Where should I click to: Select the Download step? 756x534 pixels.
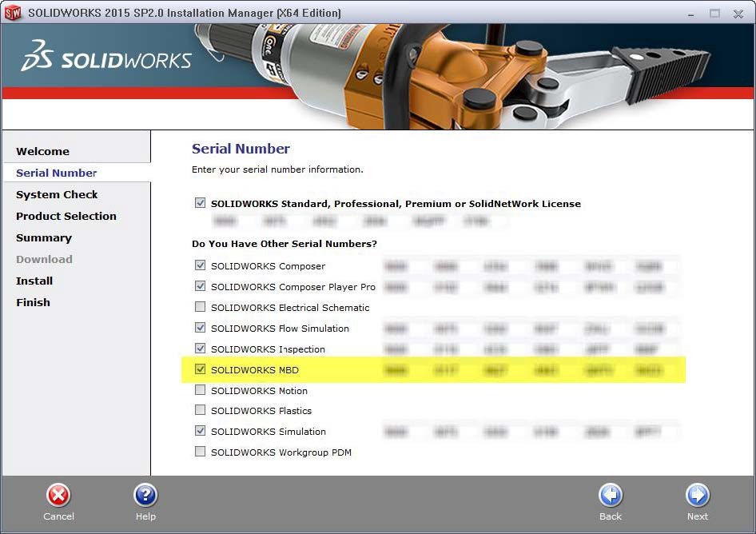pos(45,259)
